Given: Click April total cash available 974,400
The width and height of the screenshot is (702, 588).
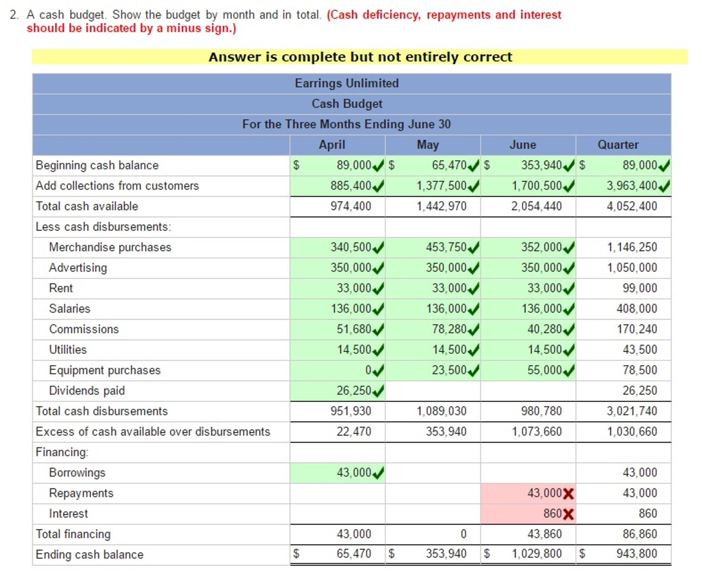Looking at the screenshot, I should pyautogui.click(x=351, y=206).
